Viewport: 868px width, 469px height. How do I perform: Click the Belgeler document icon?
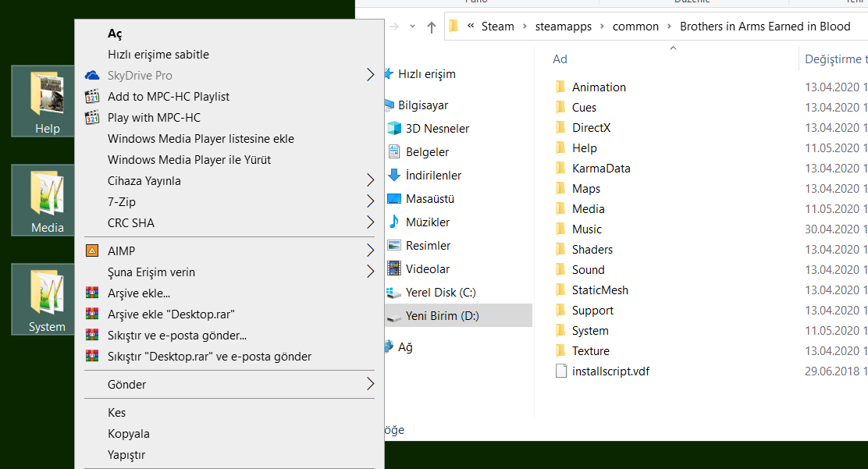pyautogui.click(x=393, y=151)
